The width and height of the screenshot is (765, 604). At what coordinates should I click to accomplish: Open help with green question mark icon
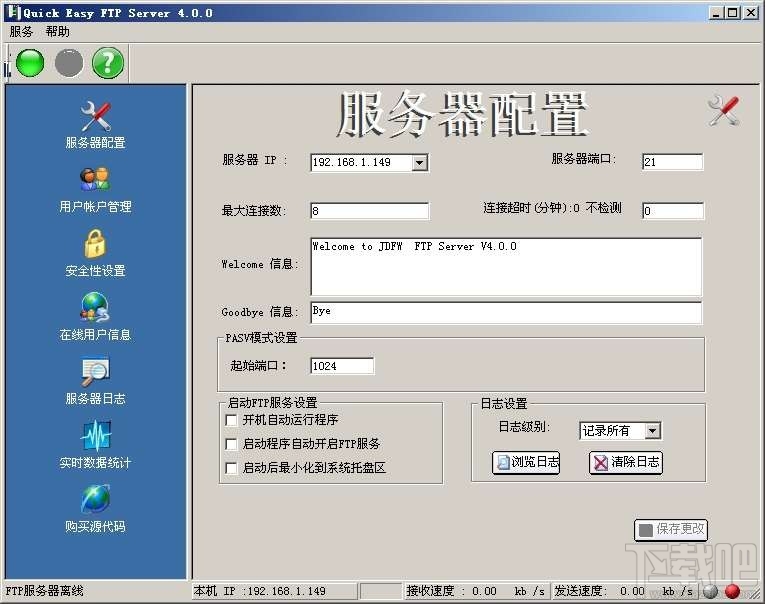[108, 63]
